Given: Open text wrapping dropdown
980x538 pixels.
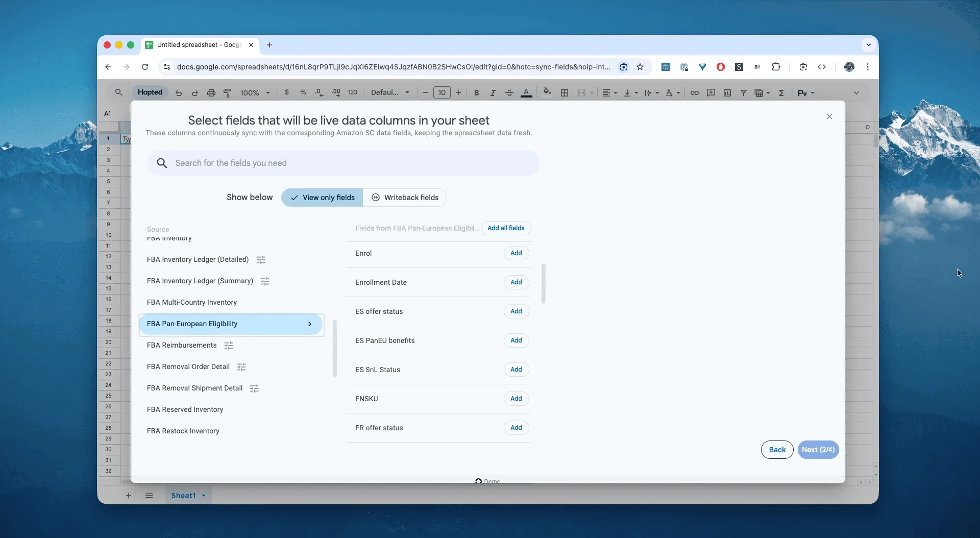Looking at the screenshot, I should pos(652,93).
